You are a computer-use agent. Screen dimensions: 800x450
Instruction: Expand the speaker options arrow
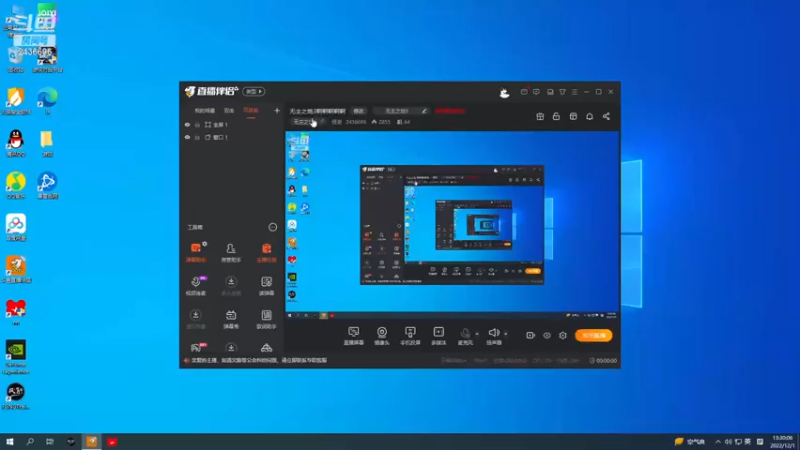click(506, 334)
